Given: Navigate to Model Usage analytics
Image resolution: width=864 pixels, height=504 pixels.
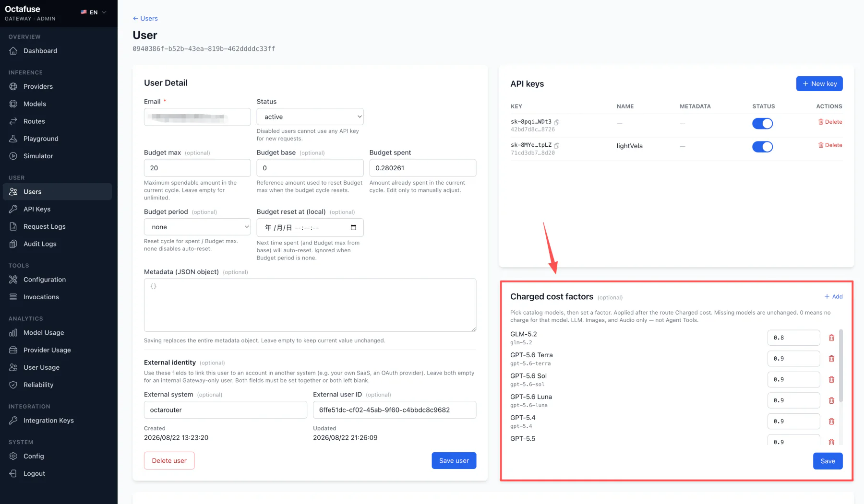Looking at the screenshot, I should click(58, 333).
